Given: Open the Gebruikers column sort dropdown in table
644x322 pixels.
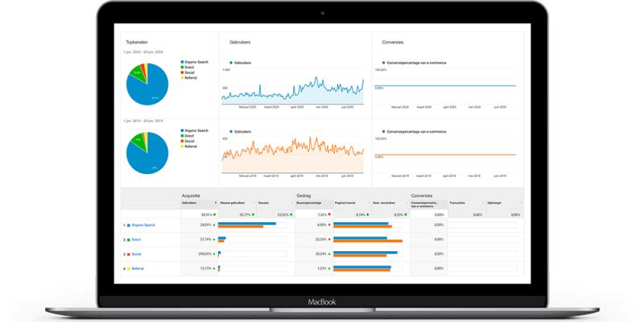Looking at the screenshot, I should (x=216, y=203).
